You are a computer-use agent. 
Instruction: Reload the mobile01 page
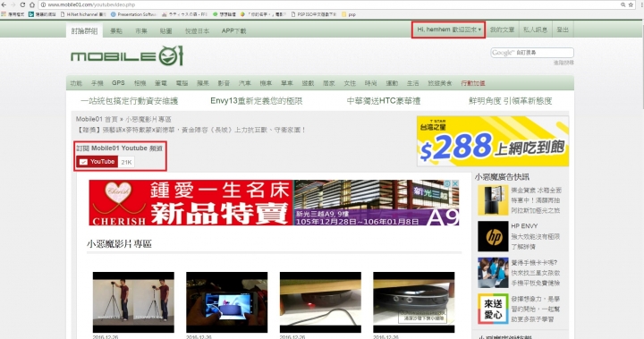tap(22, 4)
